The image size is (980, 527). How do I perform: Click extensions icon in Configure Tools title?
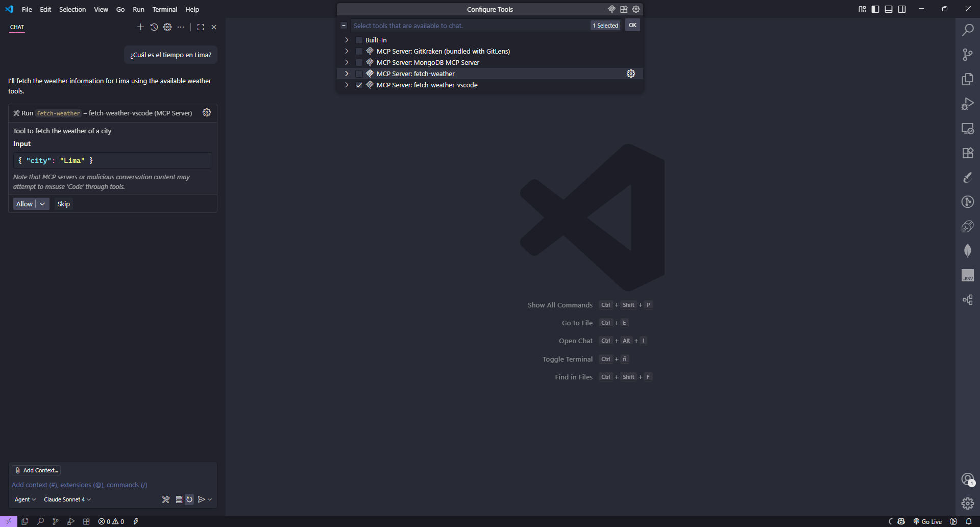tap(624, 9)
